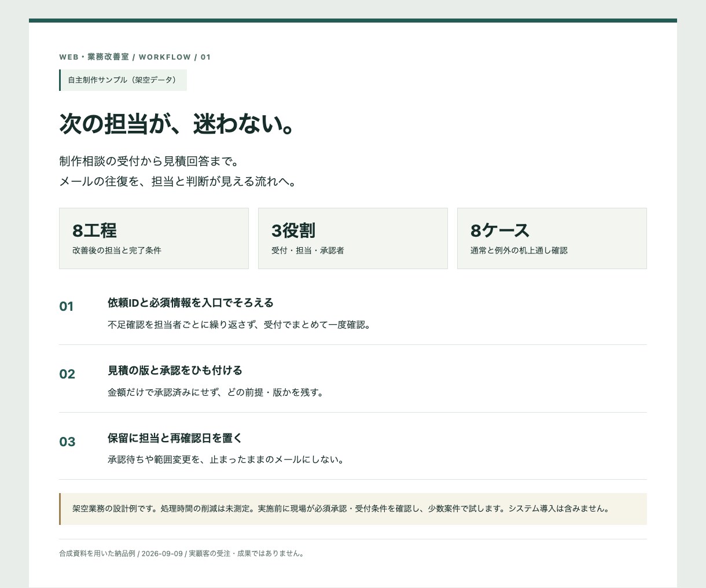Screen dimensions: 706x588
Task: Click the breadcrumb text WEB・業務改善室 / WORKFLOW / 01
Action: tap(135, 57)
